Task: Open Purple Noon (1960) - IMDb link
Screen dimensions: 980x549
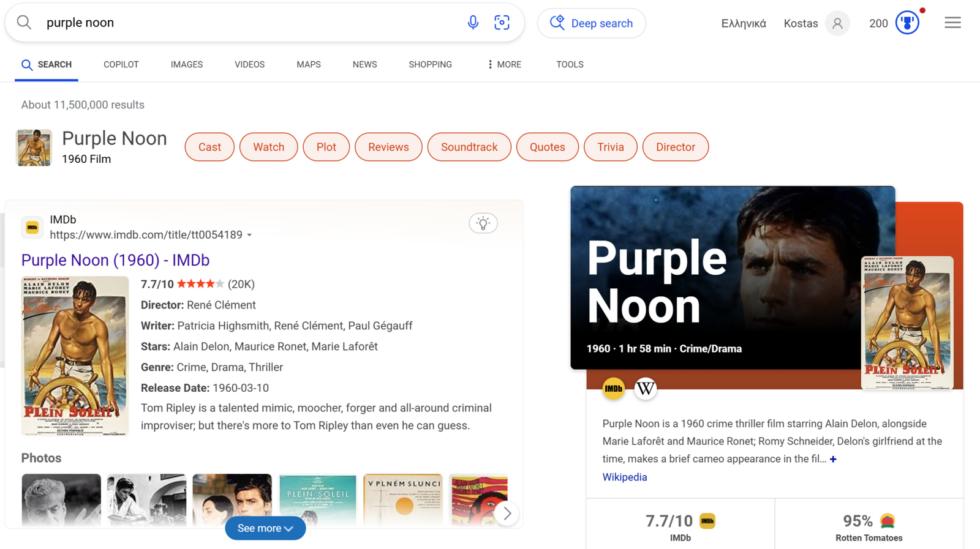Action: [115, 260]
